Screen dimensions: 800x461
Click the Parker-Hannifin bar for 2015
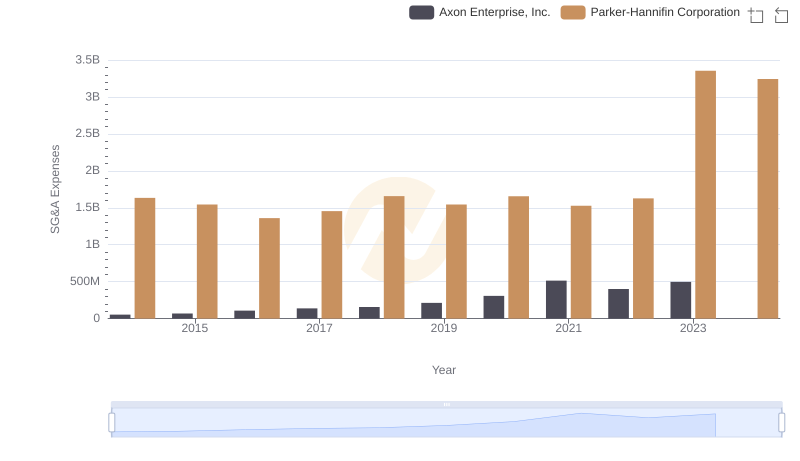207,262
